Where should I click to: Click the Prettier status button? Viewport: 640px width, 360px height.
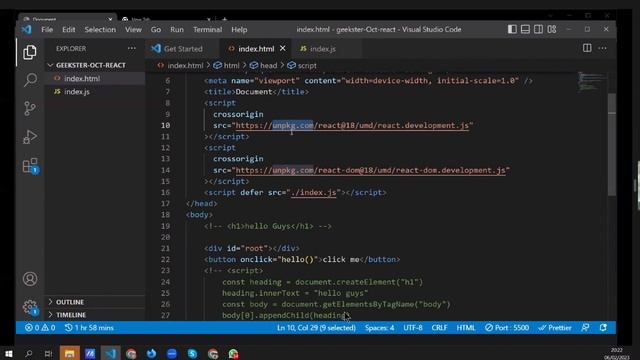(555, 328)
